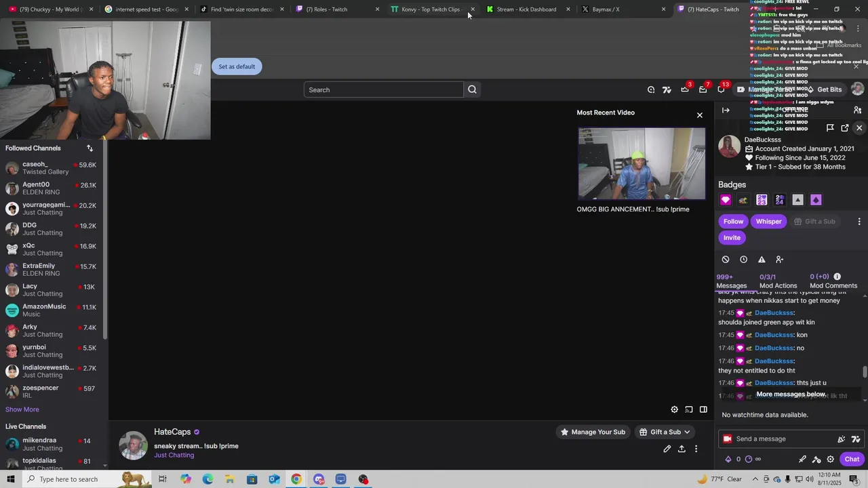Open chat settings gear icon
The height and width of the screenshot is (488, 868).
pyautogui.click(x=830, y=459)
